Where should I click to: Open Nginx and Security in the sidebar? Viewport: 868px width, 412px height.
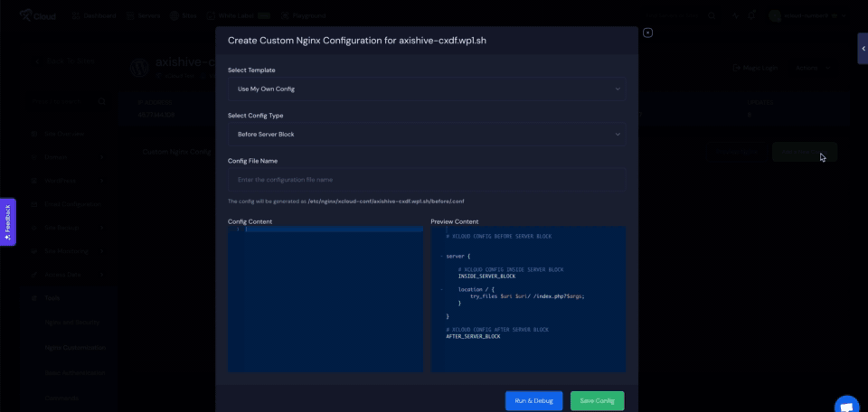click(72, 323)
